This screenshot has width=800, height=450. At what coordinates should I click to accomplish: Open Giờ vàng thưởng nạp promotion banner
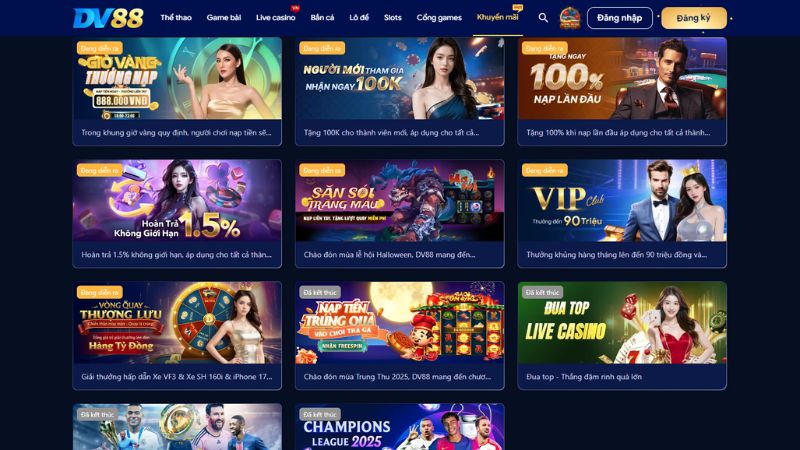click(x=177, y=79)
